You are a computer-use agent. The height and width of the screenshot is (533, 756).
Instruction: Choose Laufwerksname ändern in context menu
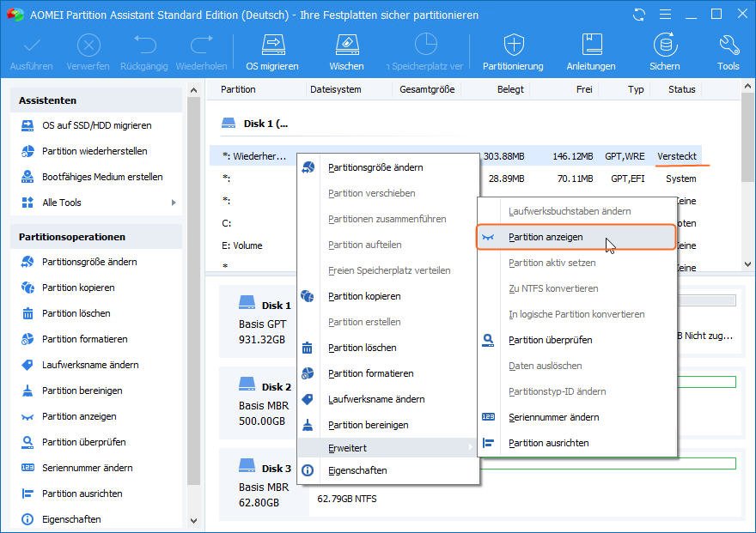point(388,399)
